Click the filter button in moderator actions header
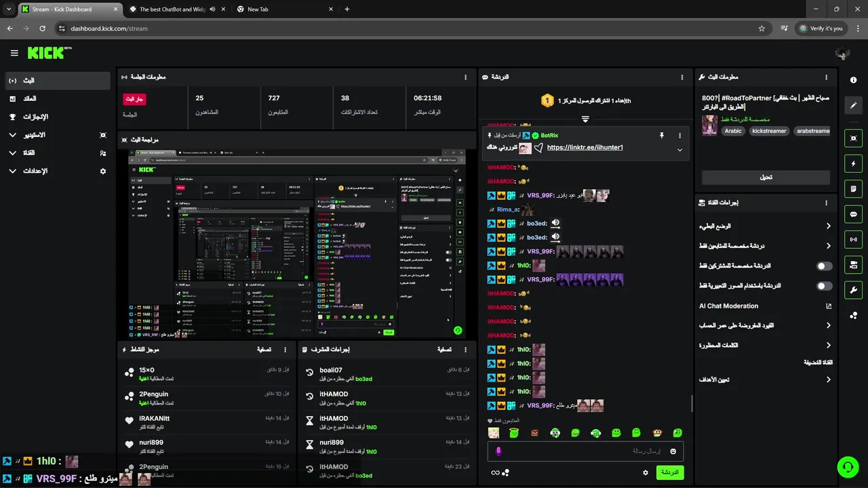 pos(444,350)
